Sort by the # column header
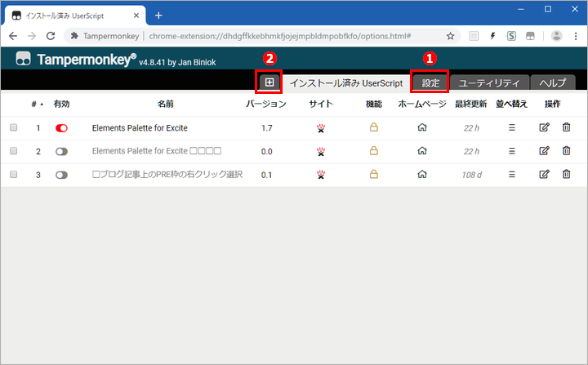The width and height of the screenshot is (588, 365). click(x=34, y=104)
